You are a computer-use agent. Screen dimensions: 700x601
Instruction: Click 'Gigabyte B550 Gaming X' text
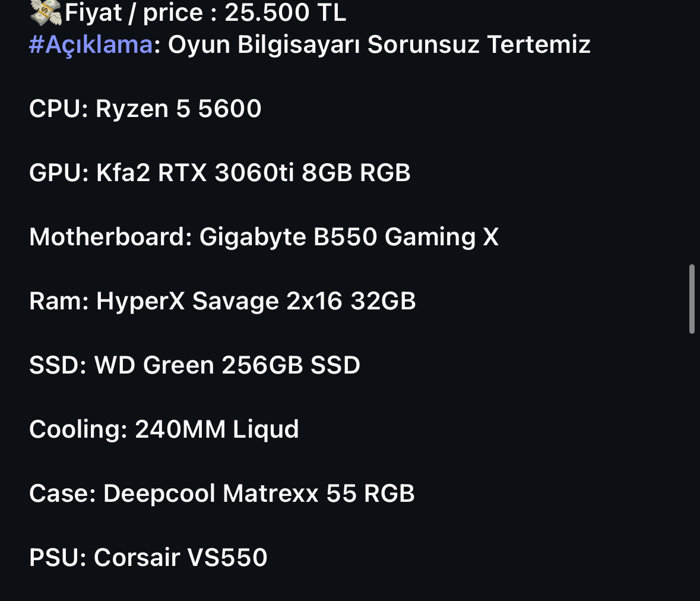tap(349, 237)
